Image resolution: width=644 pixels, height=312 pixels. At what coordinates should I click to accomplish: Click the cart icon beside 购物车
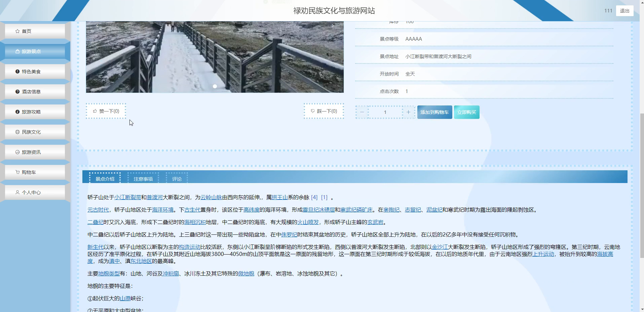(17, 172)
